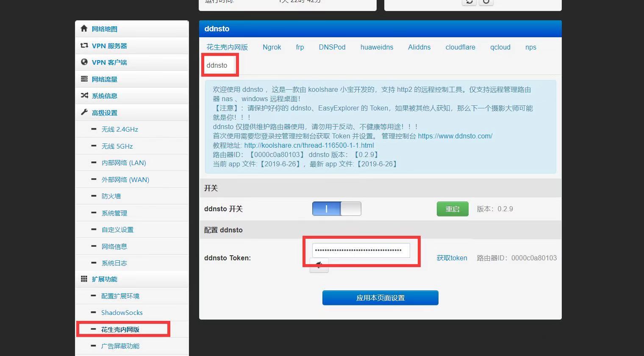This screenshot has width=644, height=356.
Task: Toggle the ddnsto 开关 switch
Action: 336,209
